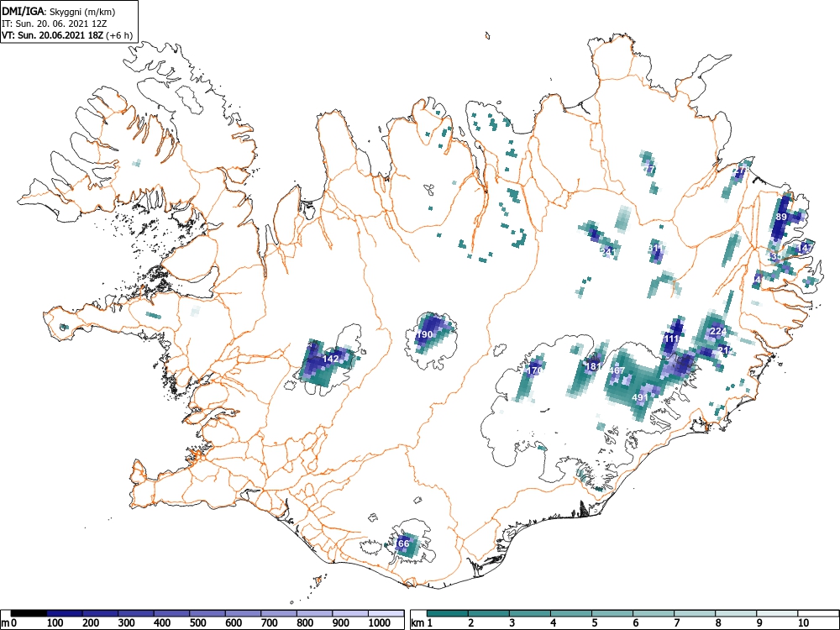Click the map value label '77' in the northeast
Viewport: 840px width, 630px height.
[649, 170]
